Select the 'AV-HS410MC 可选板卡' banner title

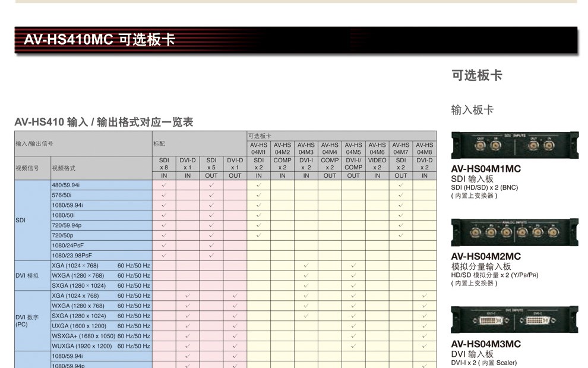(99, 39)
